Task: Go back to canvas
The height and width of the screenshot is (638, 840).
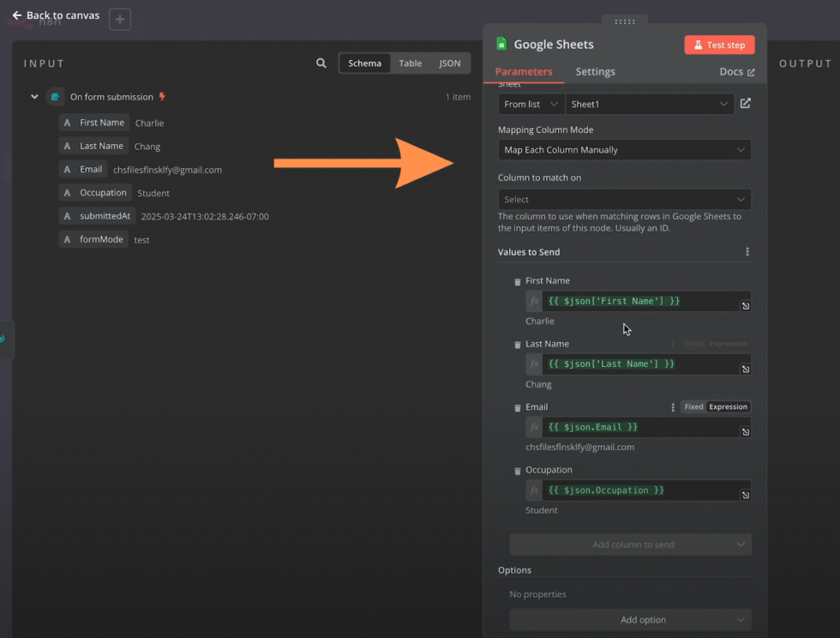Action: click(56, 15)
